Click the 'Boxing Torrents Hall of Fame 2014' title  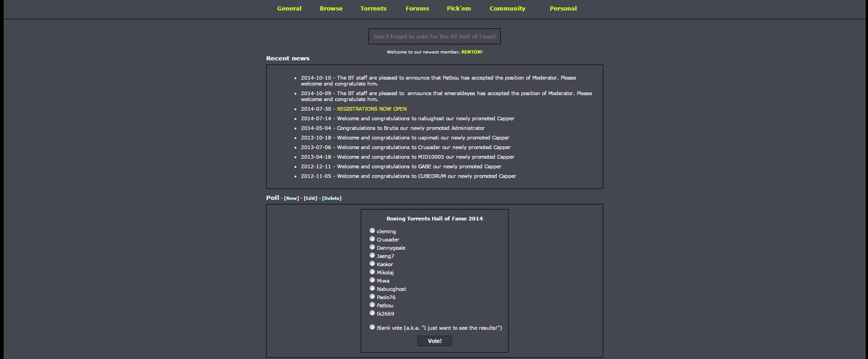(x=434, y=219)
